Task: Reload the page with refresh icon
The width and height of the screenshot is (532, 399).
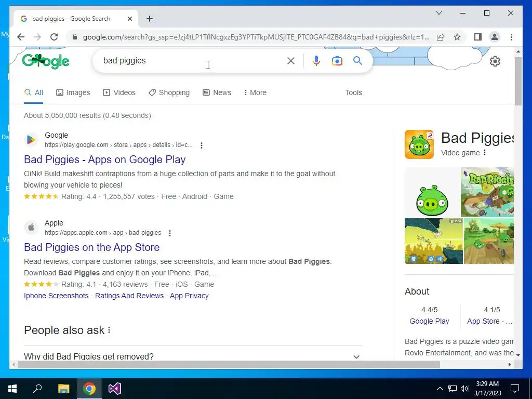Action: click(x=54, y=37)
